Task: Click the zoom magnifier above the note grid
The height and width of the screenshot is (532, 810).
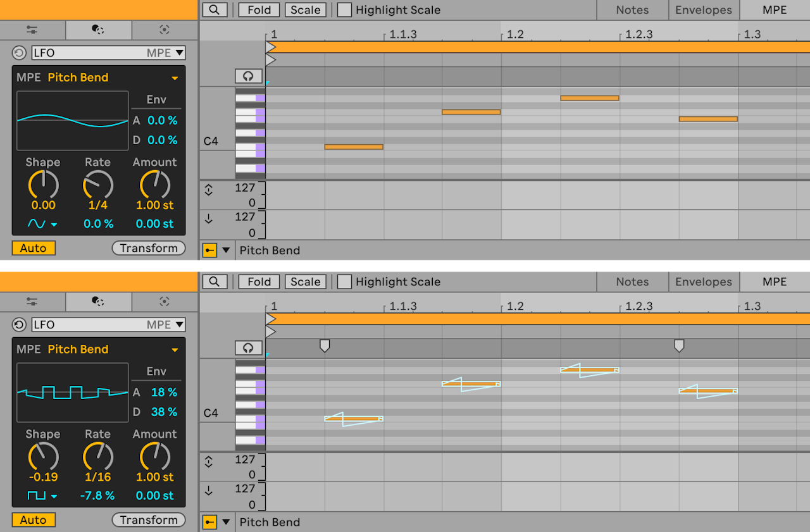Action: coord(215,9)
